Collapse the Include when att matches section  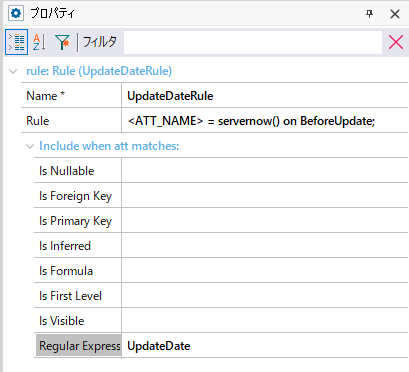coord(30,146)
